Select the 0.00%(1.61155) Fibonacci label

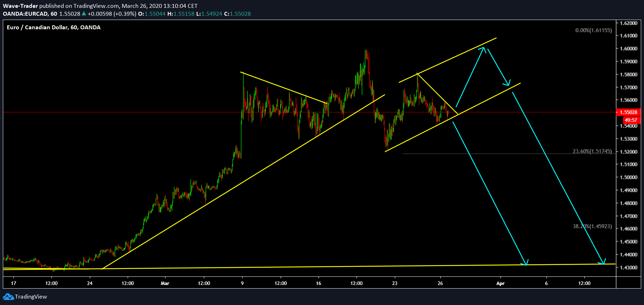(593, 30)
